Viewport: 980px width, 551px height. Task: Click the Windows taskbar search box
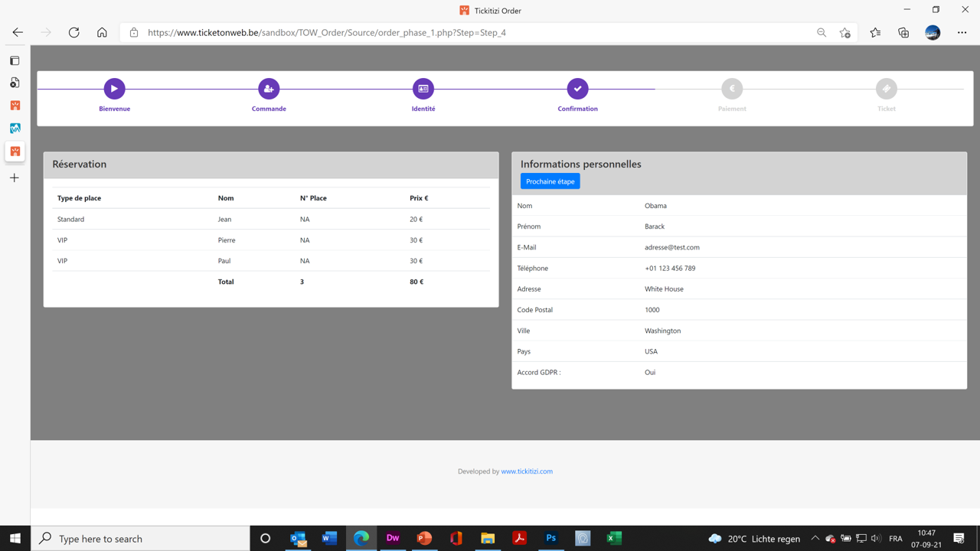(142, 539)
